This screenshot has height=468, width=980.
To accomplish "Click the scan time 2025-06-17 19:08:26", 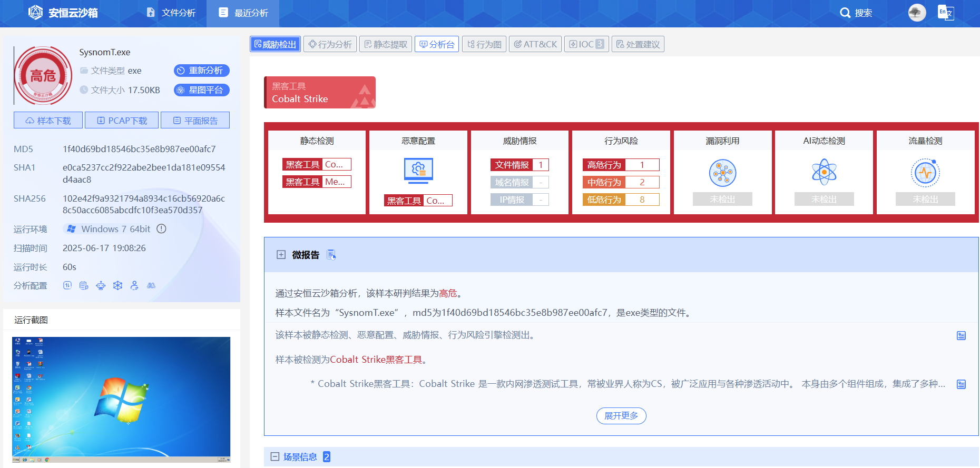I will pyautogui.click(x=104, y=248).
